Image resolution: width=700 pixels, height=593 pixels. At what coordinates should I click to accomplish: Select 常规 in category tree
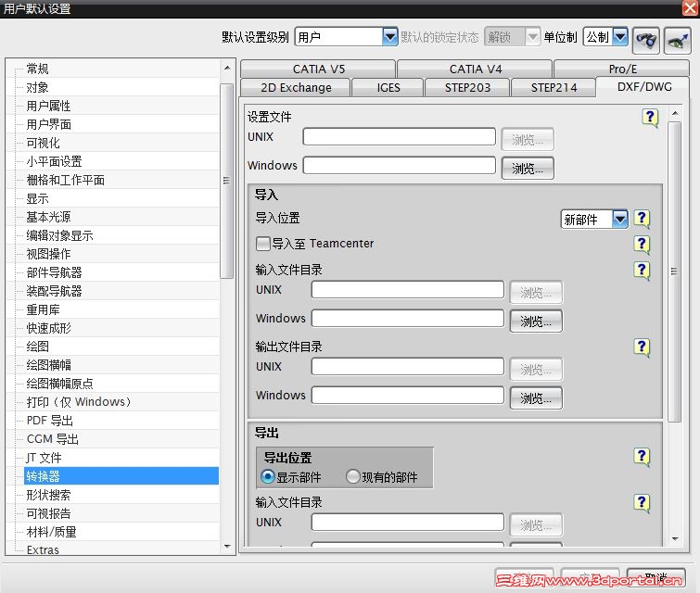tap(37, 69)
